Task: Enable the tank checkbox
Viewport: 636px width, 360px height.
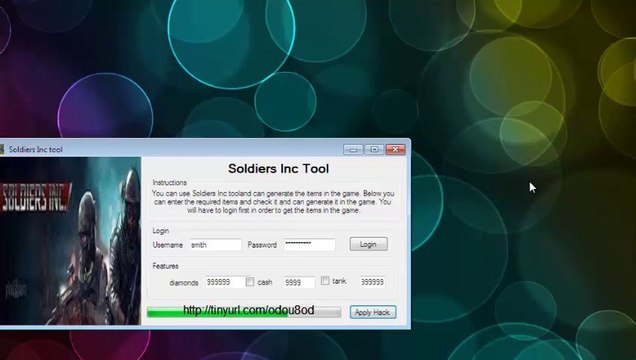Action: [x=325, y=280]
